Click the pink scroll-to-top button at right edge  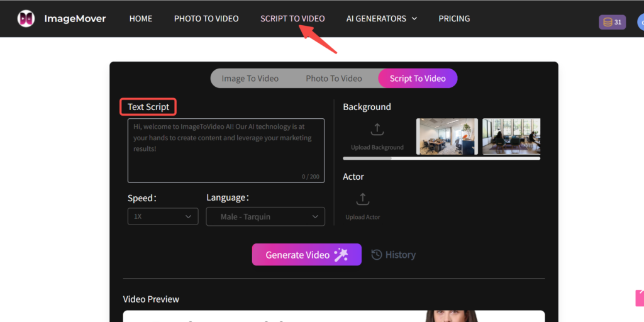(640, 298)
